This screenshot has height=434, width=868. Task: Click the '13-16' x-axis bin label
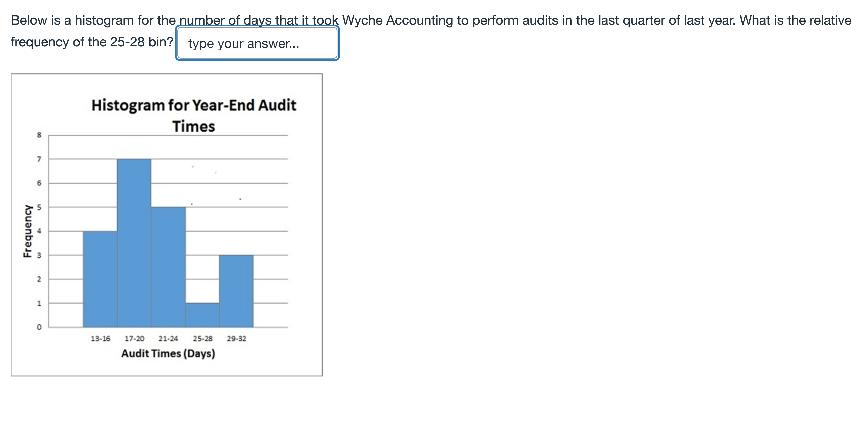(x=100, y=339)
